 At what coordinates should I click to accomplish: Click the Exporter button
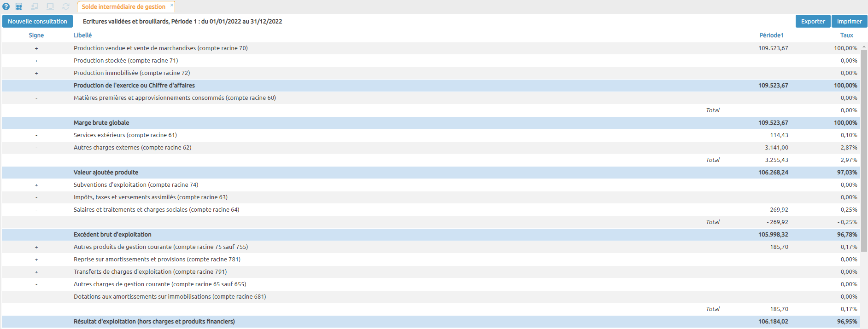[813, 21]
